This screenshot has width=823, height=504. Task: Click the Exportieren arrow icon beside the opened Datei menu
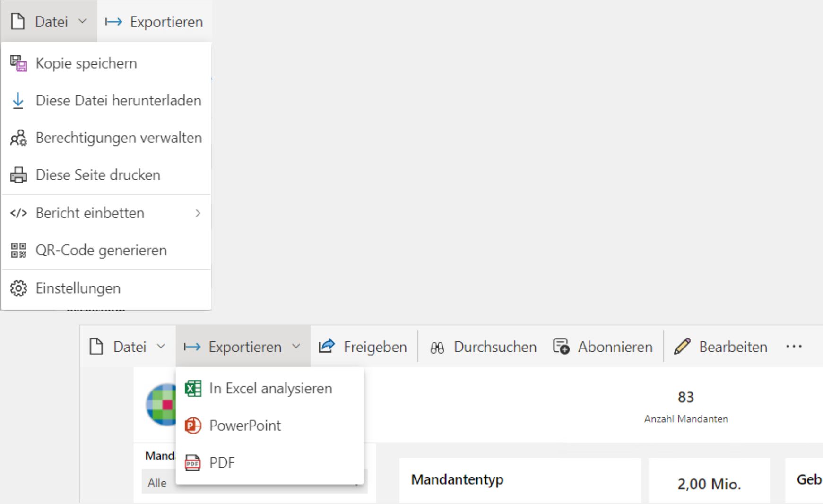click(x=113, y=22)
